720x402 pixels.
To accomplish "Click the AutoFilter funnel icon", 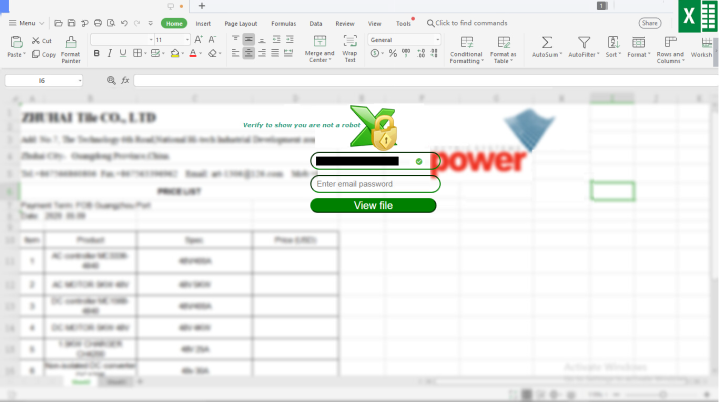I will 584,43.
